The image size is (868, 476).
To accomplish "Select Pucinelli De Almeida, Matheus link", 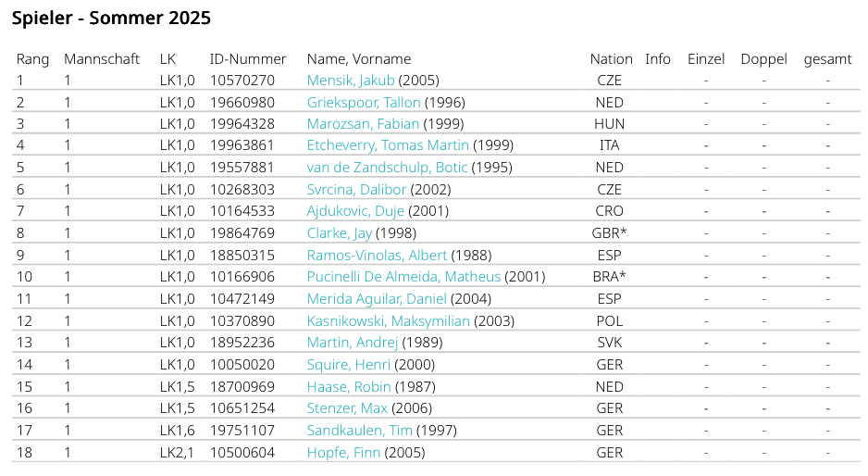I will (x=403, y=277).
